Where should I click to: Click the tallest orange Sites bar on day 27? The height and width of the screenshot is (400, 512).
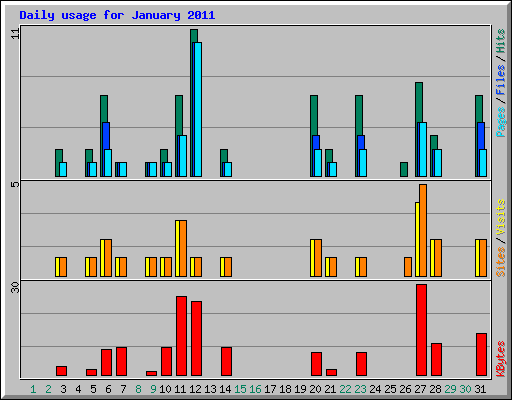[x=423, y=230]
